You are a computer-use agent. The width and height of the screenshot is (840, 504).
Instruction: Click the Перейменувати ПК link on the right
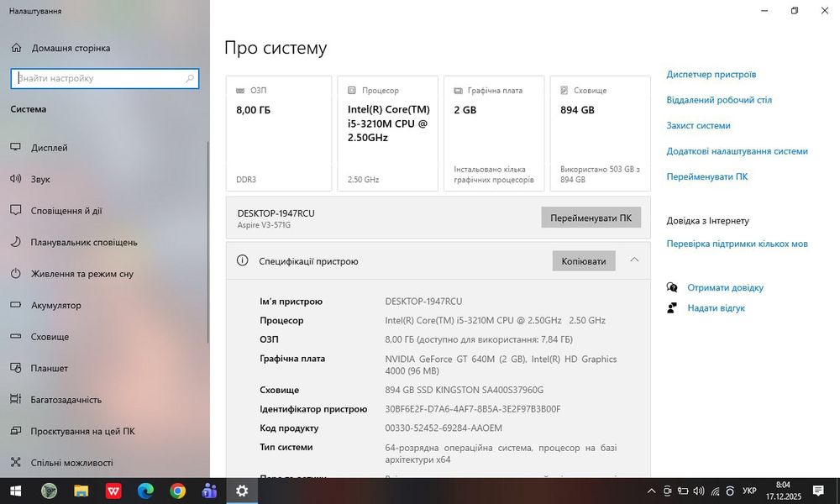tap(706, 176)
